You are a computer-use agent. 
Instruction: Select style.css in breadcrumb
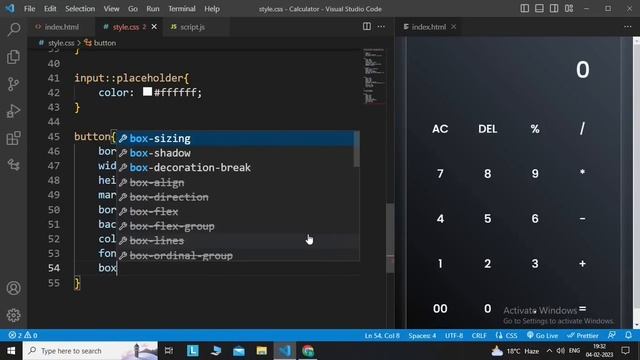click(x=61, y=43)
